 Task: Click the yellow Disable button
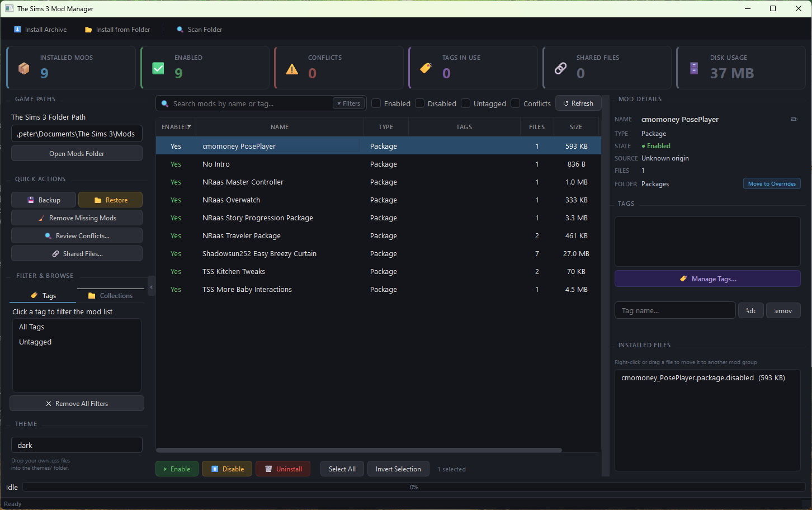(x=227, y=469)
